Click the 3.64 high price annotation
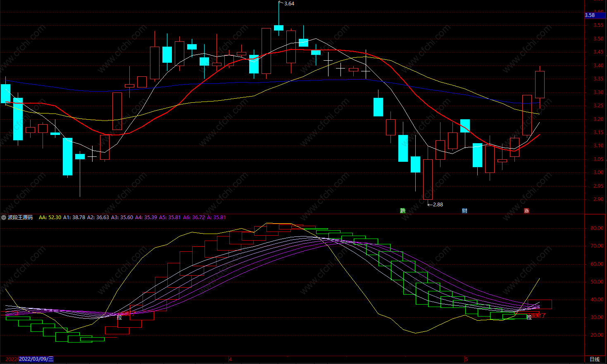Image resolution: width=607 pixels, height=364 pixels. (289, 4)
